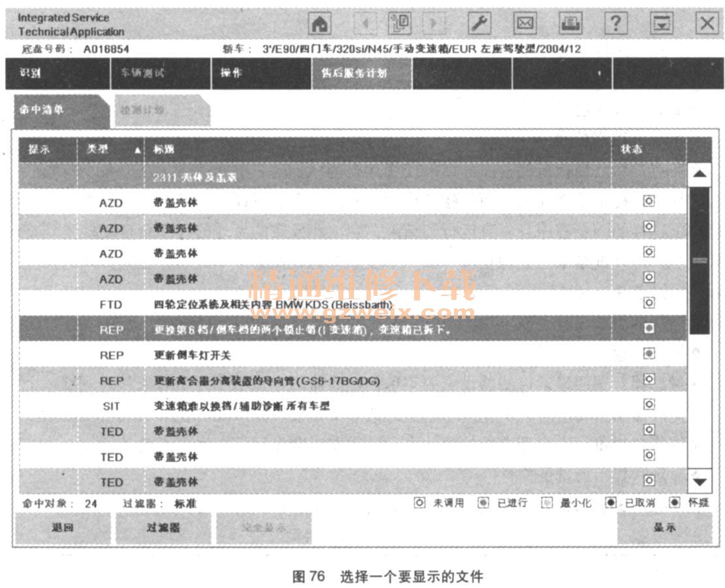This screenshot has width=725, height=588.
Task: Select REP 更新倒车灯开关 row
Action: [x=352, y=355]
